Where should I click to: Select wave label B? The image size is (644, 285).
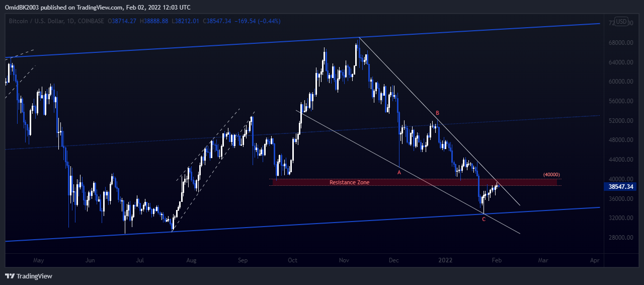click(x=438, y=113)
